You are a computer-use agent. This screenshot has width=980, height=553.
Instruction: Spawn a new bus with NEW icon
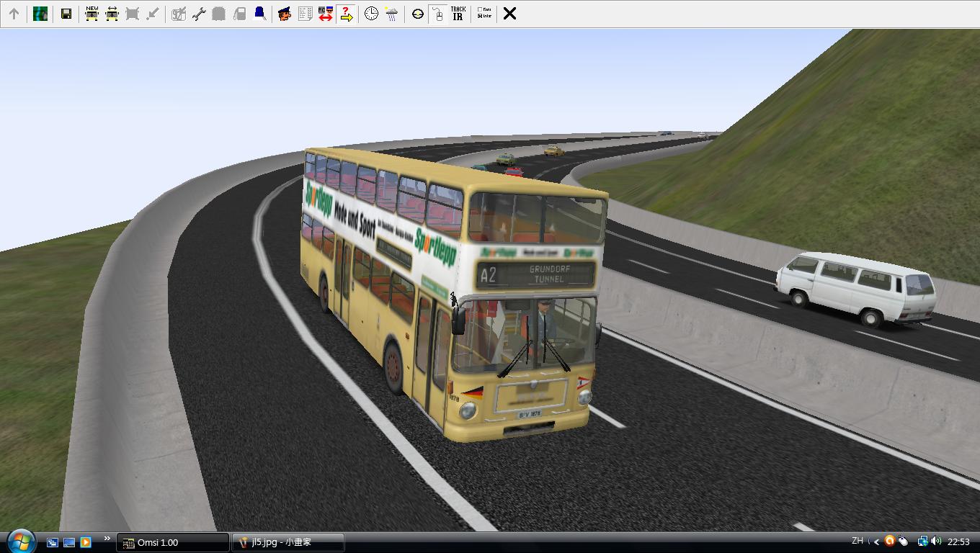click(92, 14)
